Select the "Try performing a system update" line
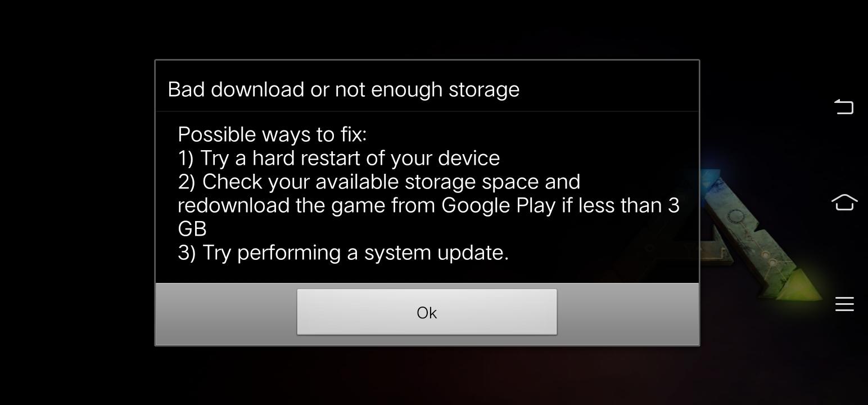868x405 pixels. coord(343,253)
